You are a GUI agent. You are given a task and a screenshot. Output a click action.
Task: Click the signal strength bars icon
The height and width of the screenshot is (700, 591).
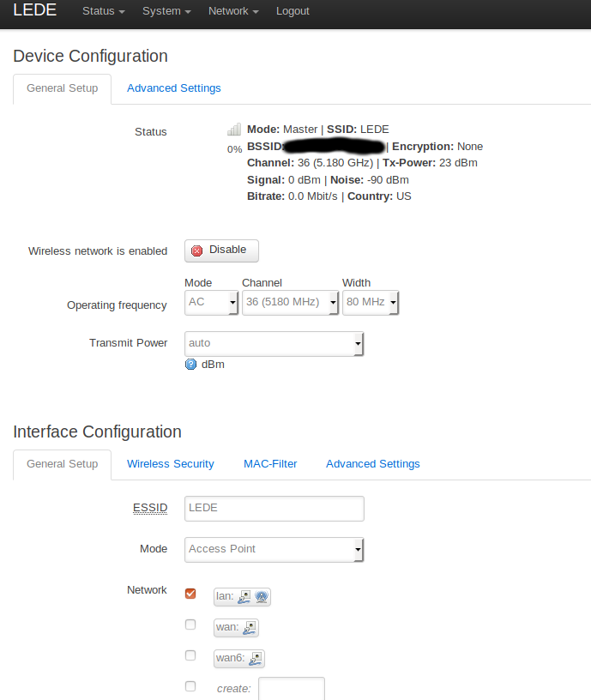click(234, 130)
